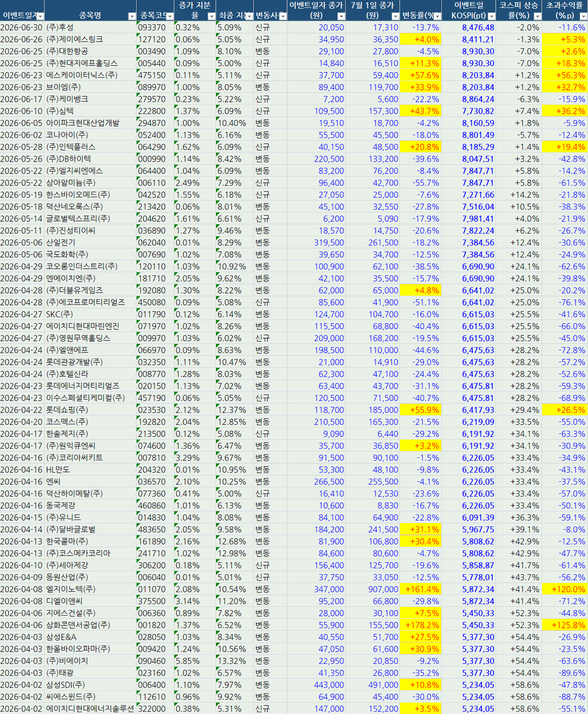
Task: Select the (주)제이에스링크 cell
Action: point(90,39)
